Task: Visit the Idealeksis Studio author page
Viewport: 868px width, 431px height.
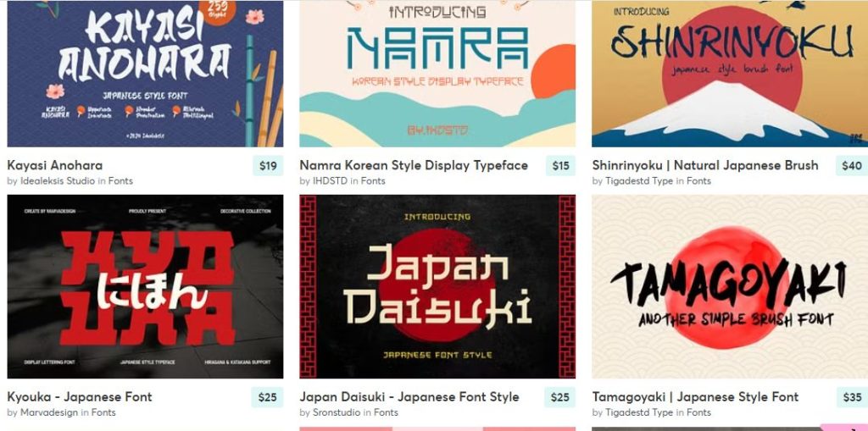Action: (x=58, y=181)
